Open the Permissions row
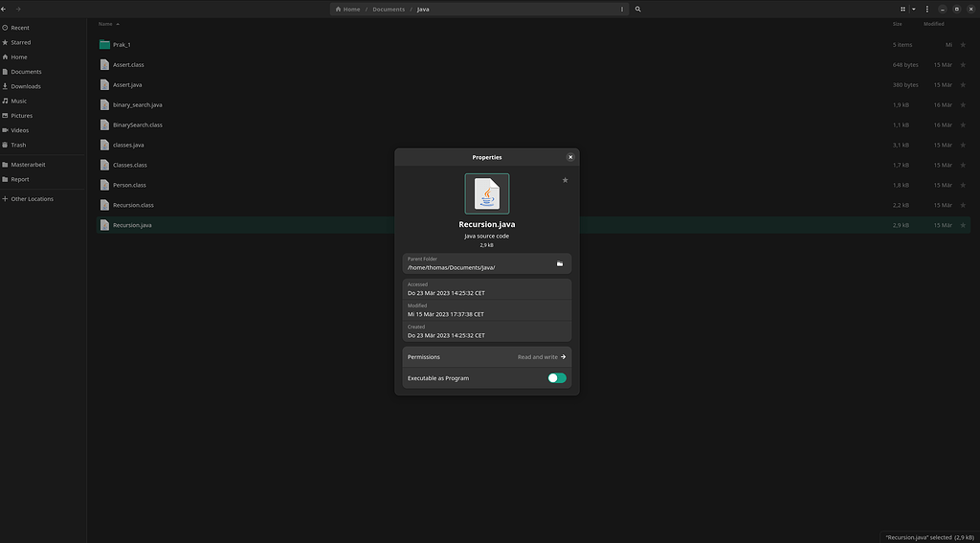The image size is (980, 543). click(486, 357)
